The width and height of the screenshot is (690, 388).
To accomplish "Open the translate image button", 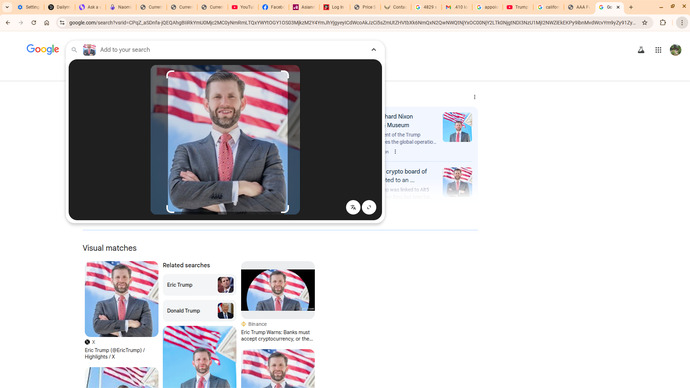I will tap(353, 207).
